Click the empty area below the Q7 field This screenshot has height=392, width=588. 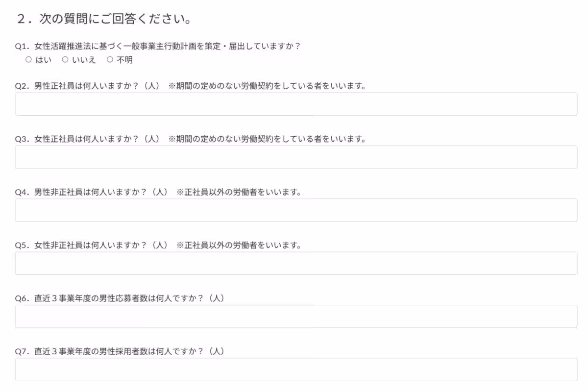[x=294, y=387]
